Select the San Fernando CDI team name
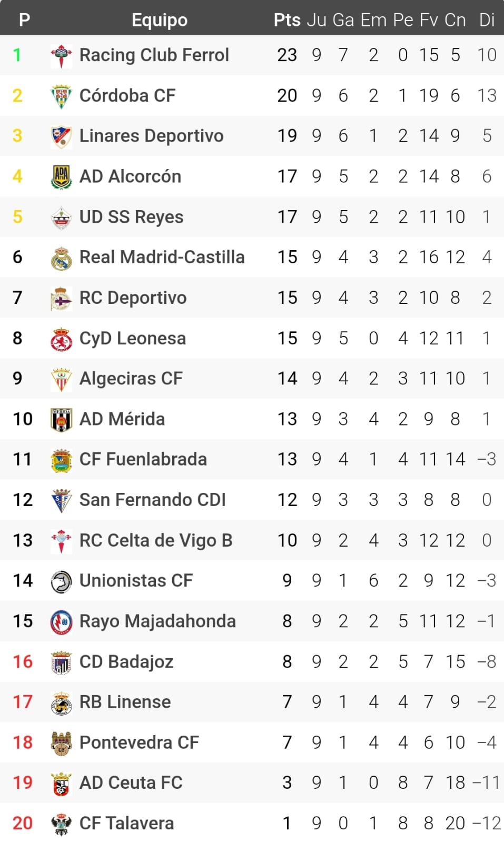 (152, 500)
